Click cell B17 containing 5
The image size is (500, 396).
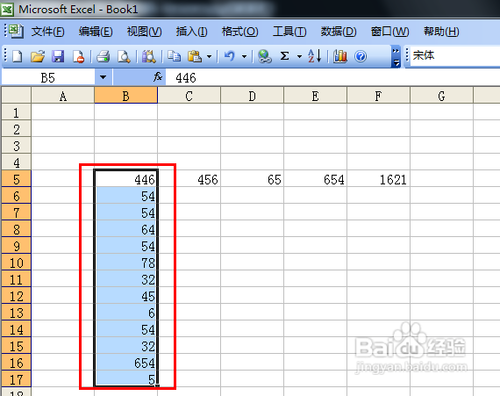click(126, 379)
